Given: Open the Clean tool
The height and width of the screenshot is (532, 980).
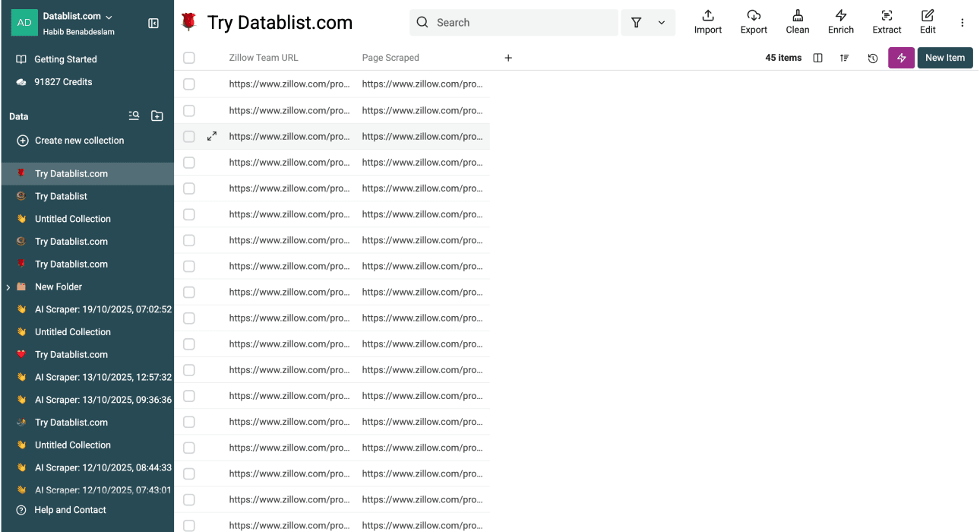Looking at the screenshot, I should pyautogui.click(x=797, y=21).
